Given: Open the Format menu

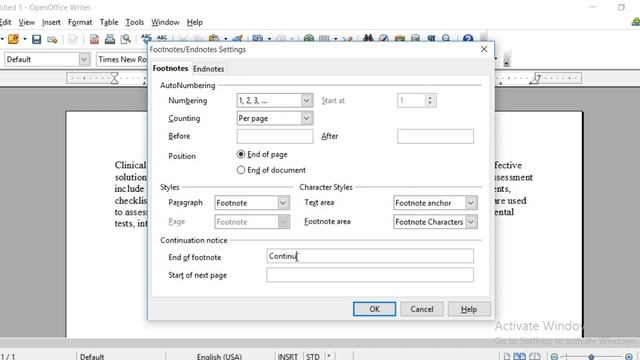Looking at the screenshot, I should (x=80, y=22).
